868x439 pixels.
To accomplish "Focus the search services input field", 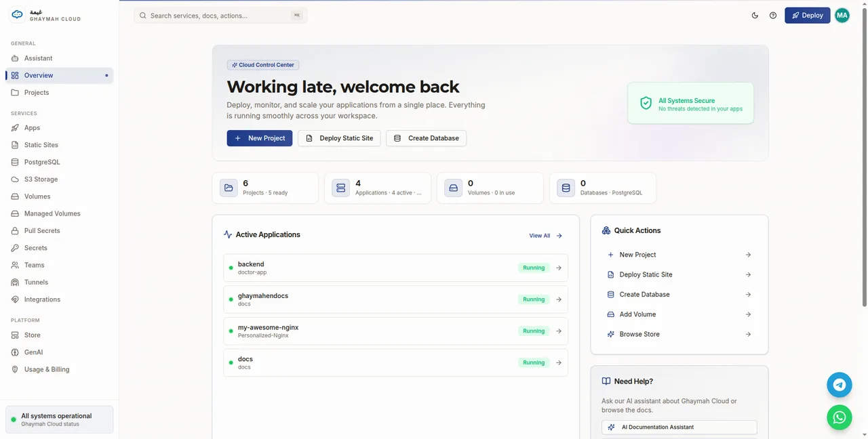I will [220, 16].
